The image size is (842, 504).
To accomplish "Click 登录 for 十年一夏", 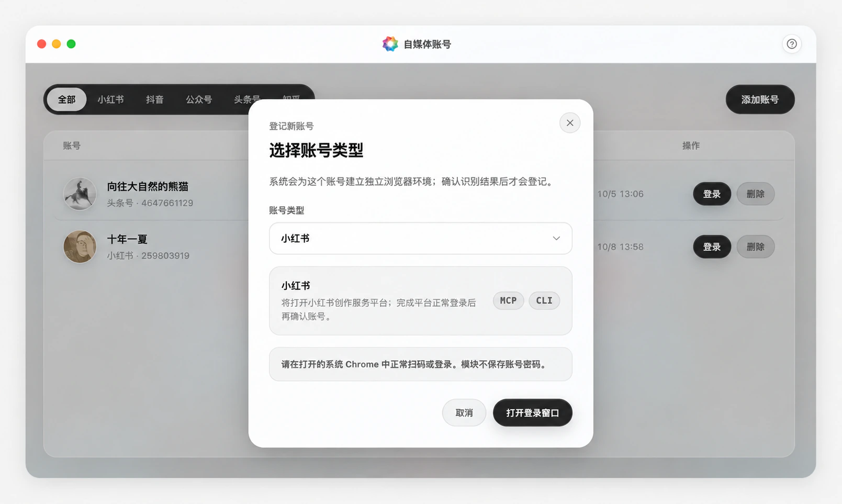I will coord(712,247).
